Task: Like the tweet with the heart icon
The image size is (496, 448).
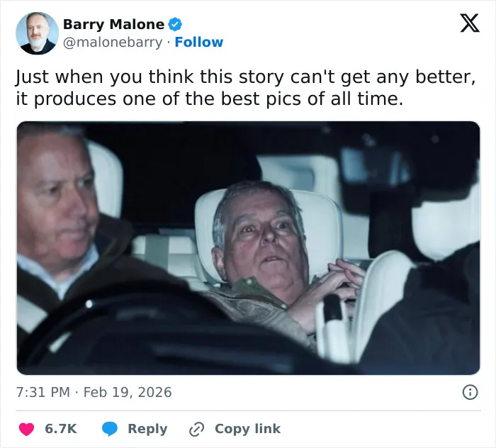Action: click(x=26, y=429)
